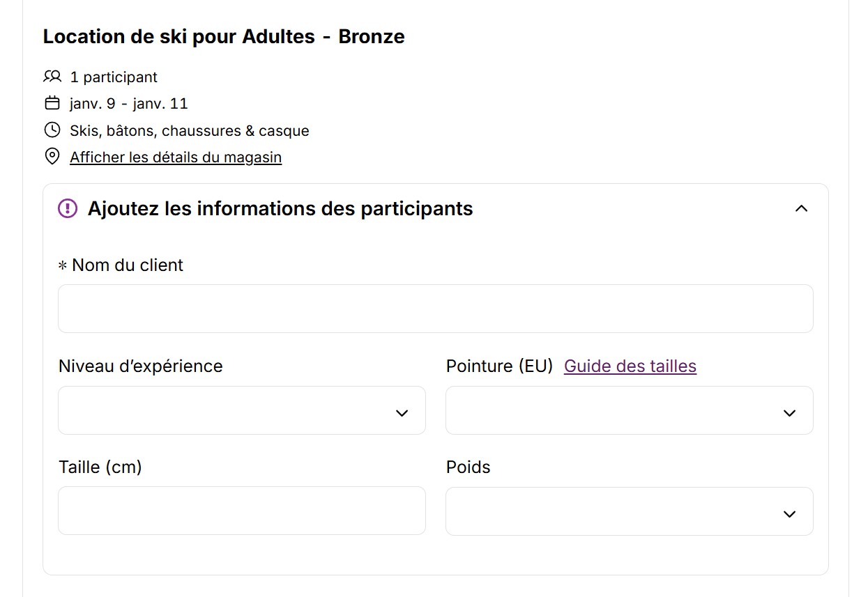Click the Location de ski pour Adultes title
The width and height of the screenshot is (868, 597).
point(224,37)
